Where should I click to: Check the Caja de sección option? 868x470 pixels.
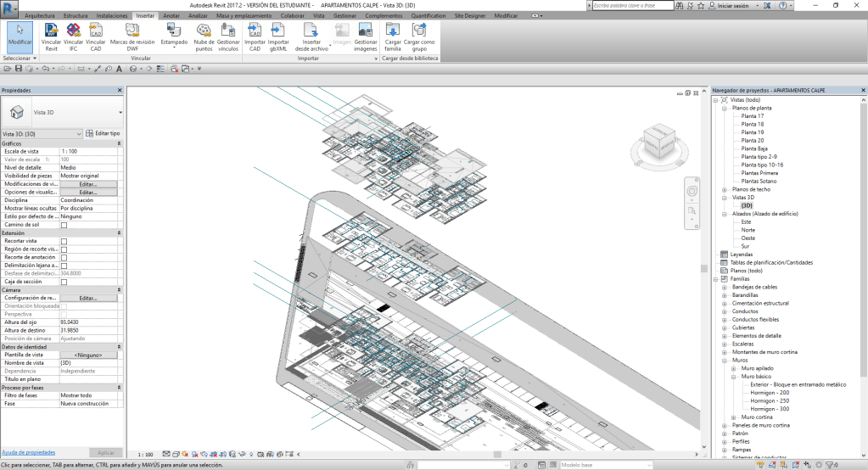coord(64,282)
